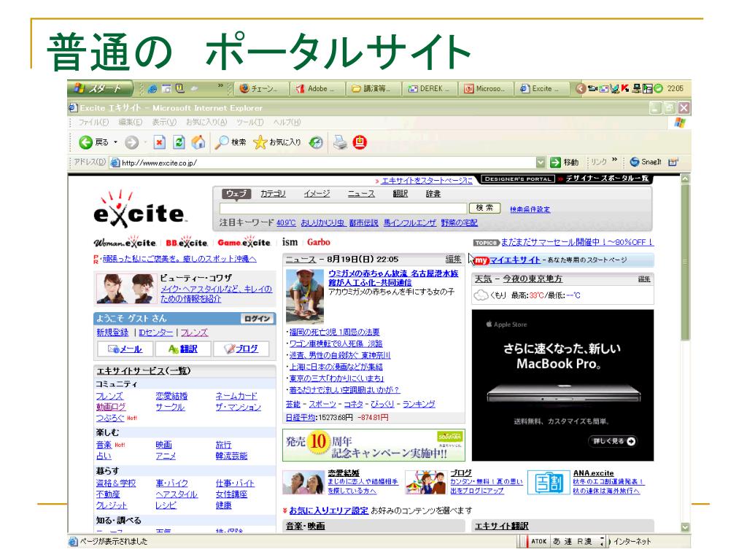Click the ANA excite 旨割 icon
747x560 pixels.
(x=549, y=483)
